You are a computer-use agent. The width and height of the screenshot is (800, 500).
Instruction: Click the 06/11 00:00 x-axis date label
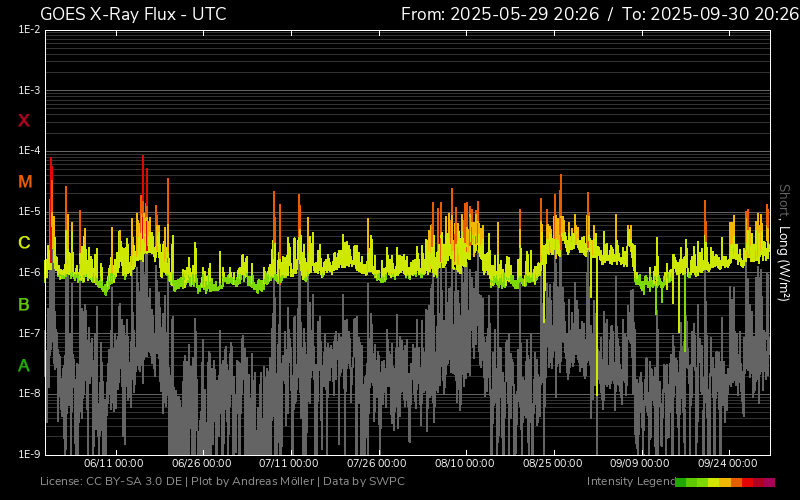[113, 463]
